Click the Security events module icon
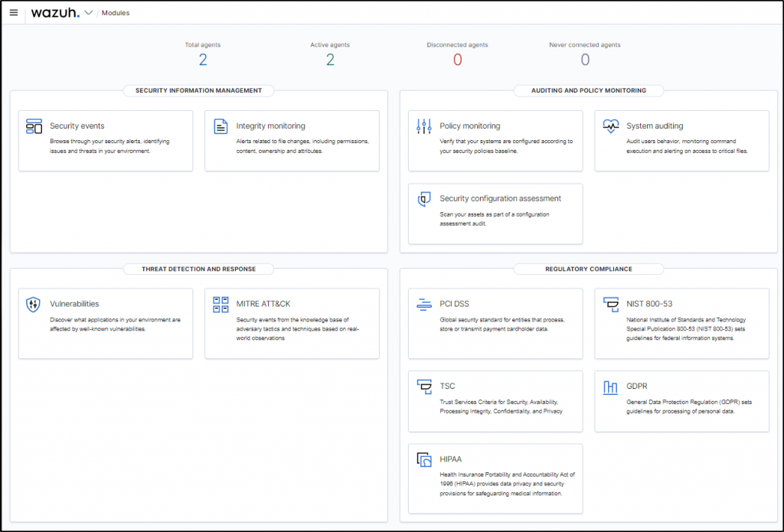The image size is (784, 532). tap(34, 126)
